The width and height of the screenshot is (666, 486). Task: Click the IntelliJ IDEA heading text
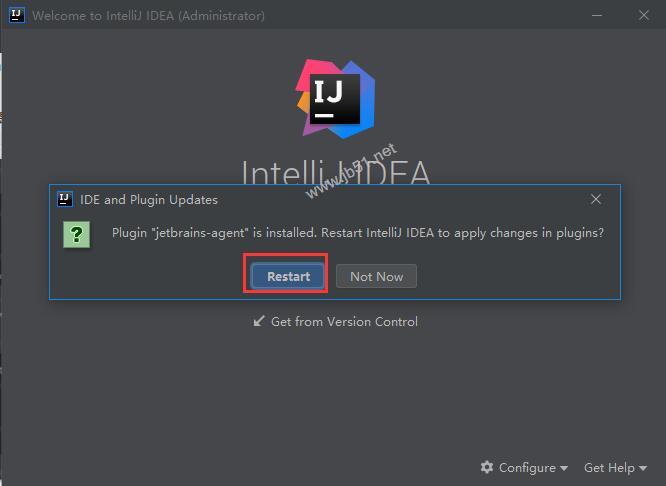[x=336, y=172]
